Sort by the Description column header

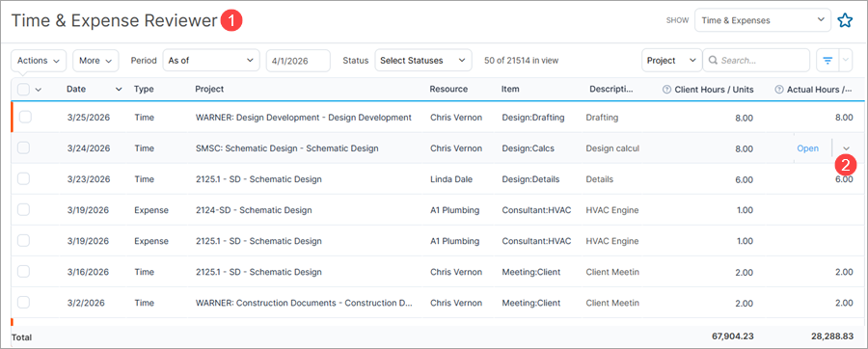611,89
